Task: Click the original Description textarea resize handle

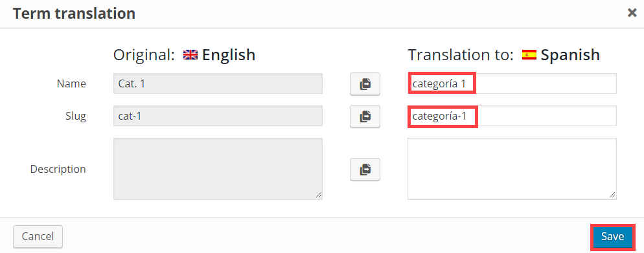Action: click(318, 195)
